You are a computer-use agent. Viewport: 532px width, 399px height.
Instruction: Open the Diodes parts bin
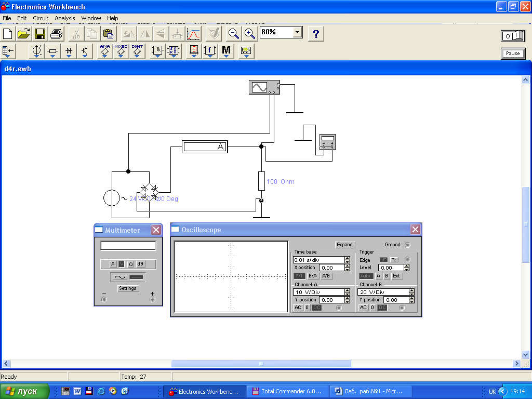point(69,51)
